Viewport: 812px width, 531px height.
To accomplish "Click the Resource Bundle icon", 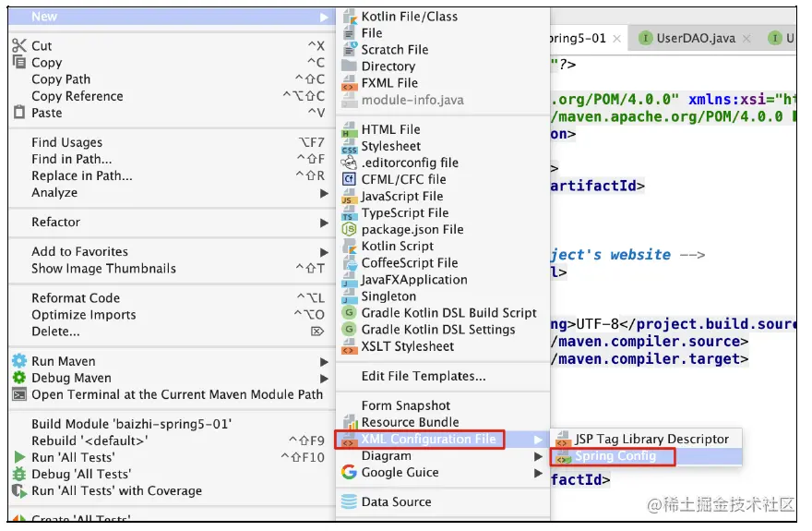I will tap(351, 422).
